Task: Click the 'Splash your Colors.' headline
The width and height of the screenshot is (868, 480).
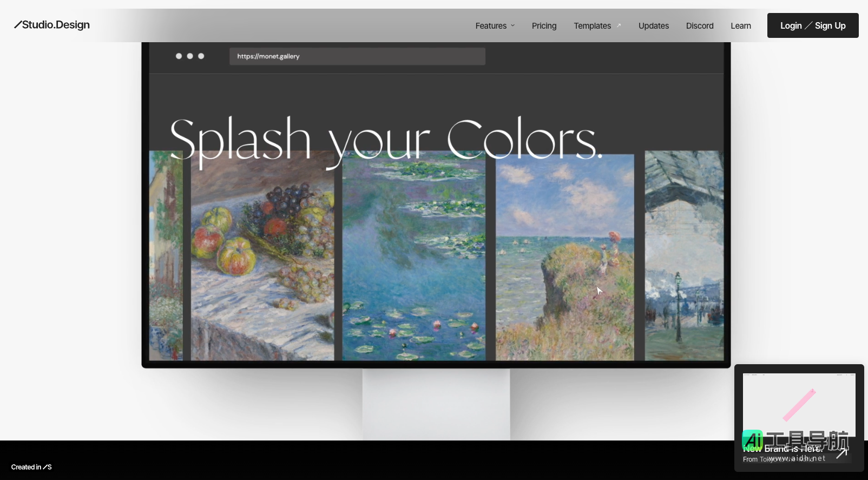Action: pyautogui.click(x=385, y=139)
